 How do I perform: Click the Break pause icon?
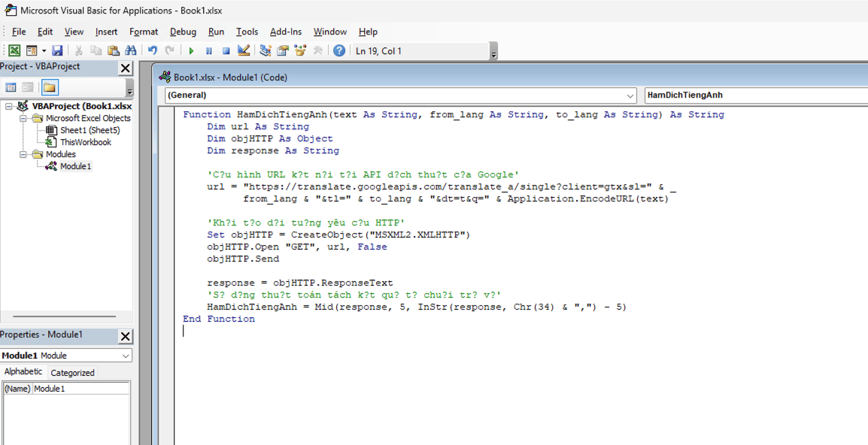tap(208, 50)
